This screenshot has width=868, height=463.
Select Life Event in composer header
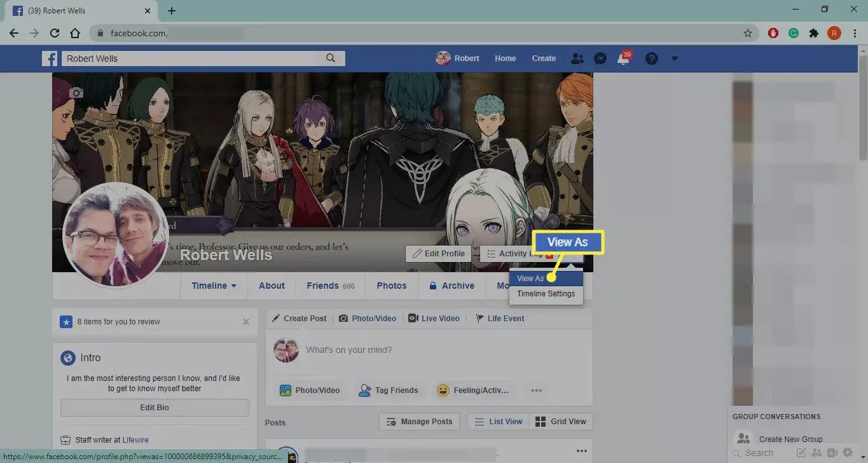coord(500,319)
